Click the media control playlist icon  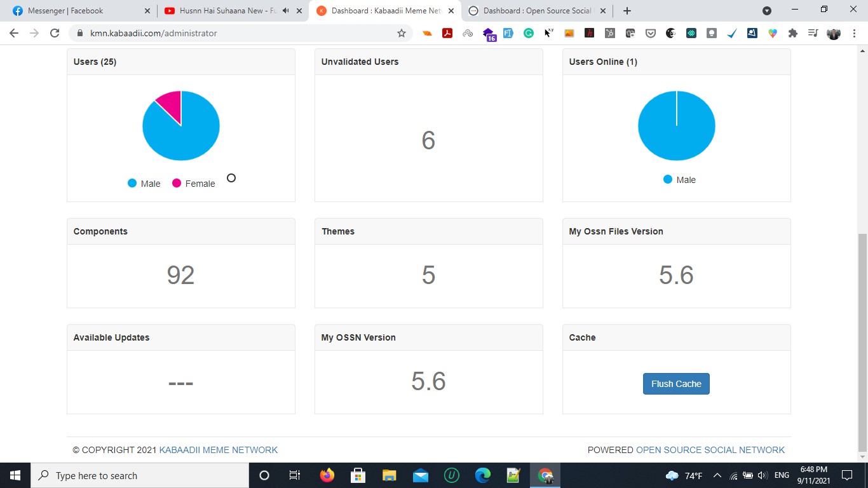tap(813, 33)
